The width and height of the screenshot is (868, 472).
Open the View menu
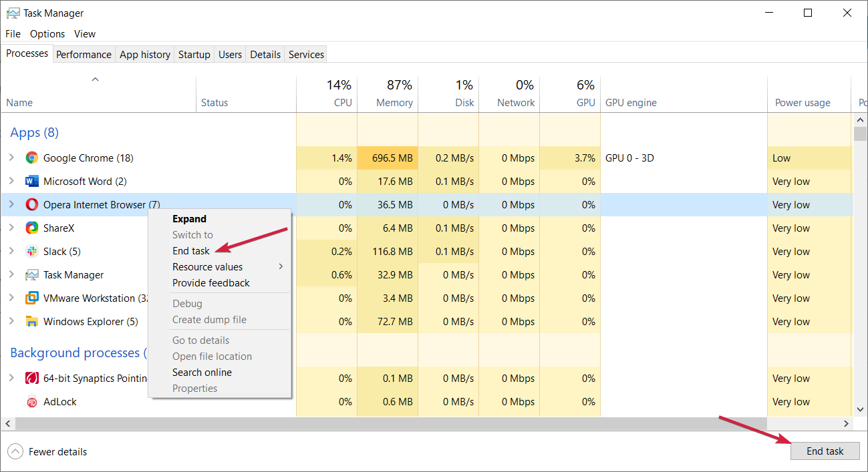point(85,34)
